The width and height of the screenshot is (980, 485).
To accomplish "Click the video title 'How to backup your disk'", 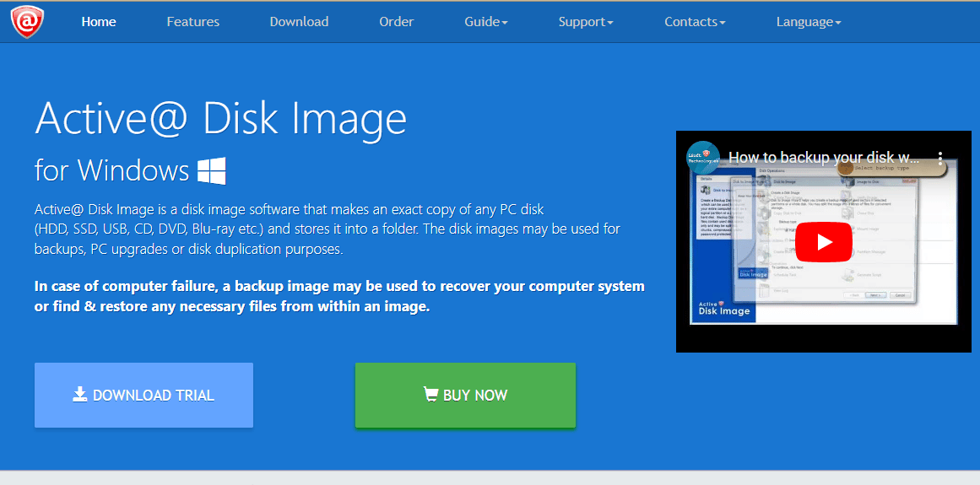I will [824, 157].
